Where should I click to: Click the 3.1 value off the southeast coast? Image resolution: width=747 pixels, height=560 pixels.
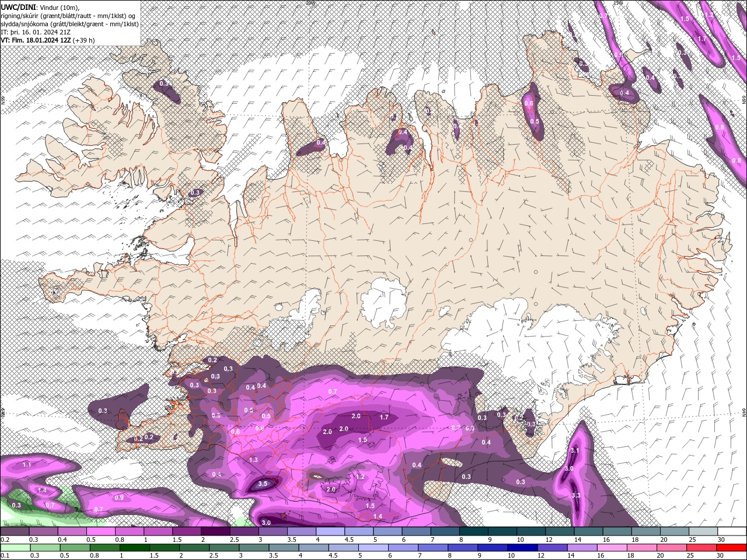pos(574,450)
